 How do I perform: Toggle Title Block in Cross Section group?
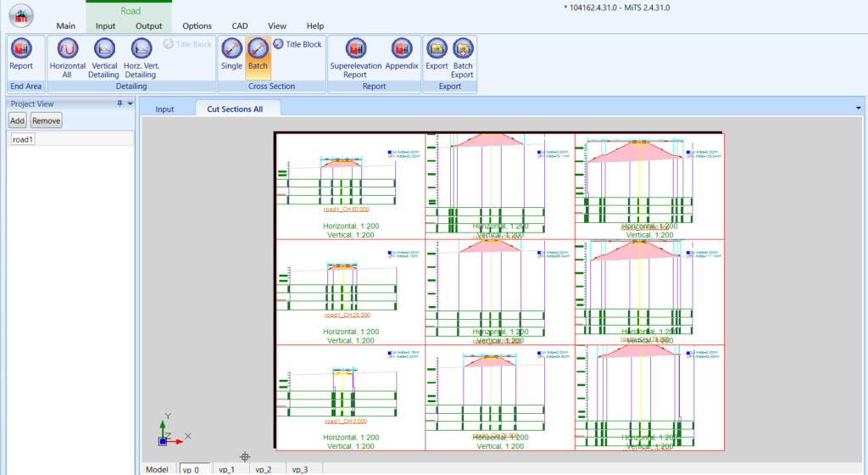click(298, 44)
